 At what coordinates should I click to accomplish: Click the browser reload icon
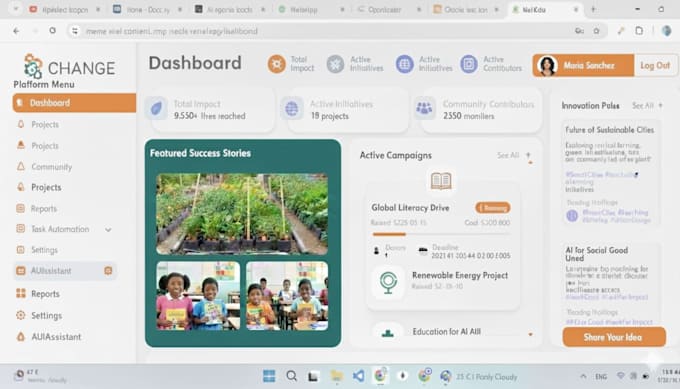click(52, 31)
